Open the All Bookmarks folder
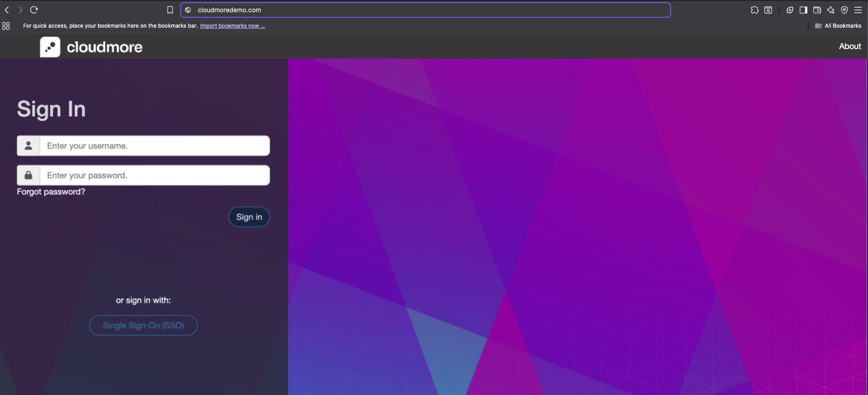The width and height of the screenshot is (868, 395). [838, 26]
